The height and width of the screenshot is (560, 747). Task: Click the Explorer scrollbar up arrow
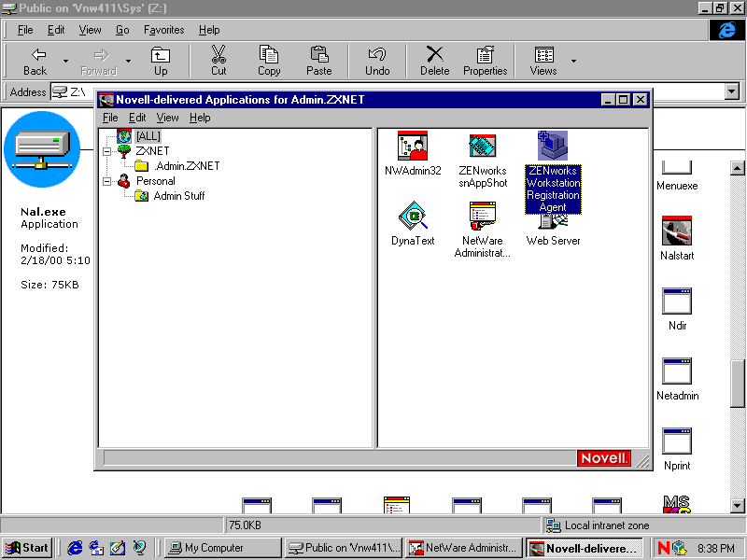tap(737, 168)
